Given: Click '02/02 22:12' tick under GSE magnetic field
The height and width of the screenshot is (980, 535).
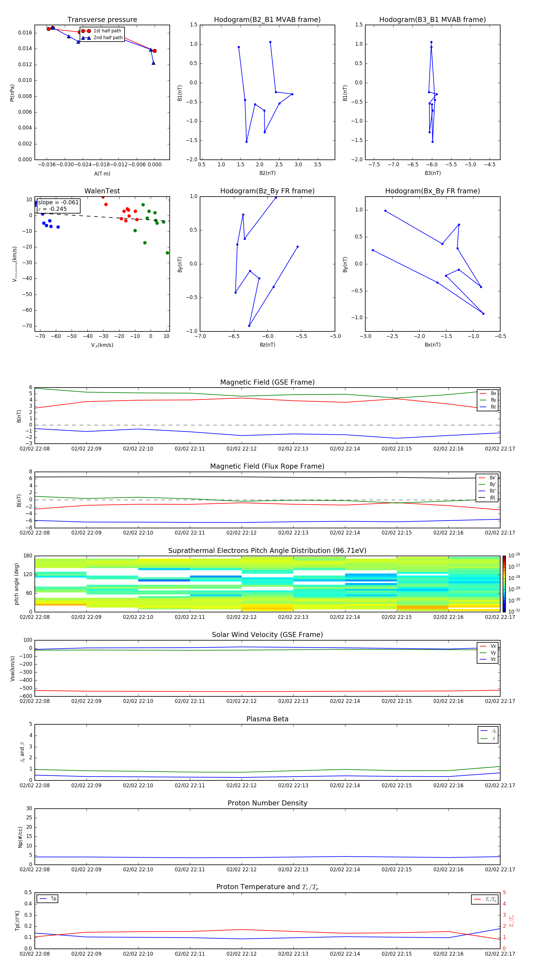Looking at the screenshot, I should [x=241, y=449].
